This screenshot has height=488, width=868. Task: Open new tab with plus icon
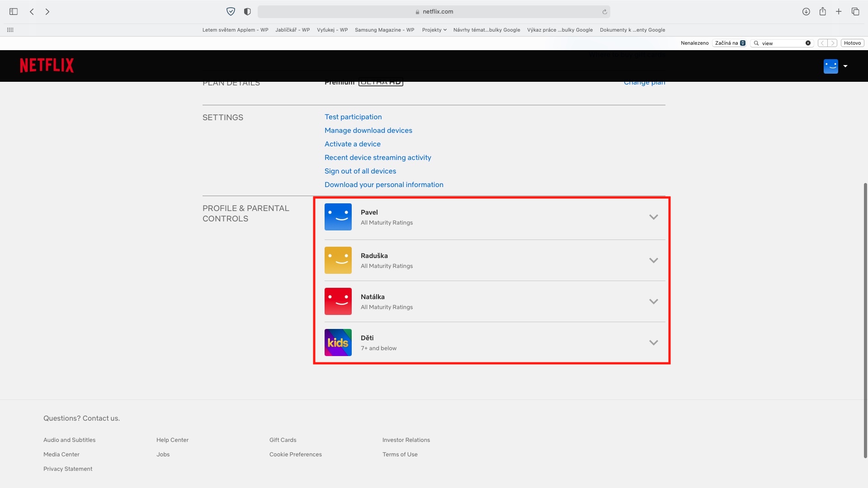coord(839,12)
